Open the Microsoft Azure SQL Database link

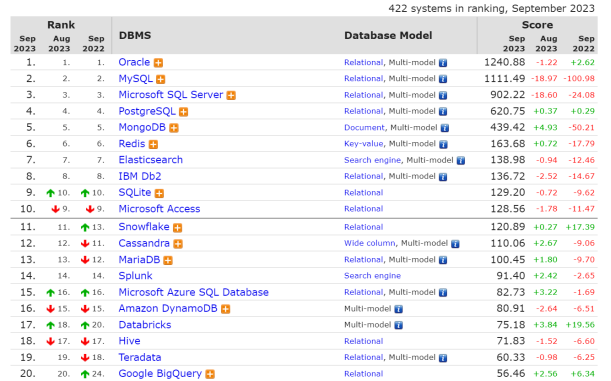coord(194,292)
